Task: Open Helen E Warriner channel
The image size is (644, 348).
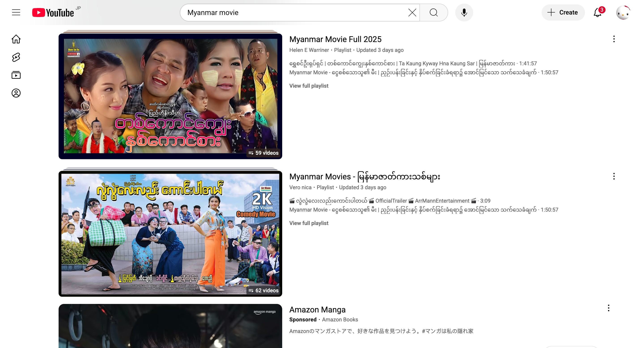Action: 309,50
